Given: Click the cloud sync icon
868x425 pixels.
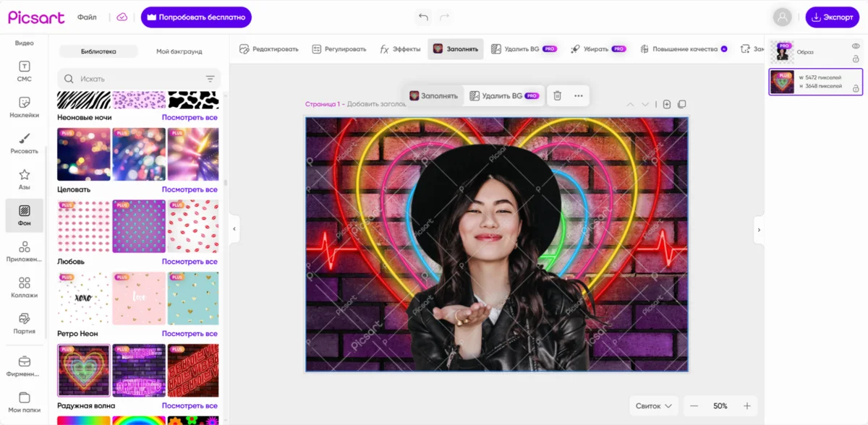Looking at the screenshot, I should [x=122, y=17].
